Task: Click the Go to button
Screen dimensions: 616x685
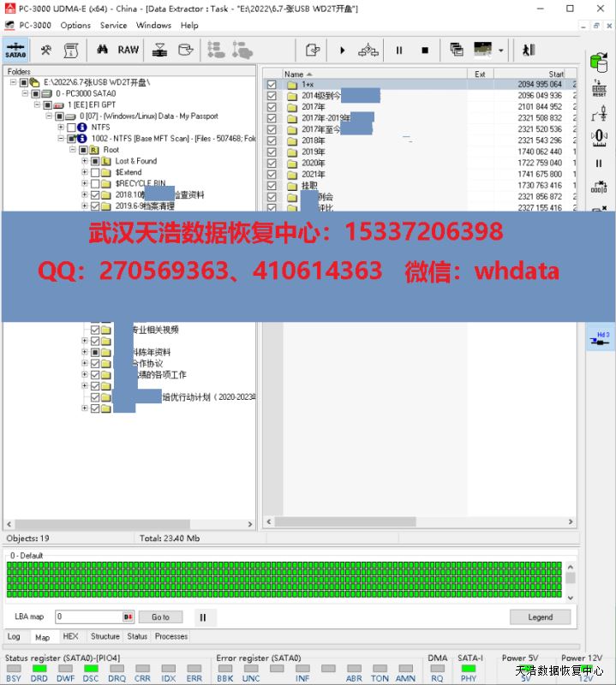Action: (x=161, y=616)
